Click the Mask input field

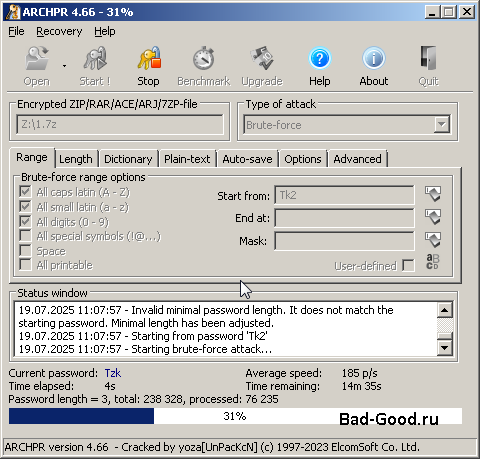pyautogui.click(x=344, y=241)
